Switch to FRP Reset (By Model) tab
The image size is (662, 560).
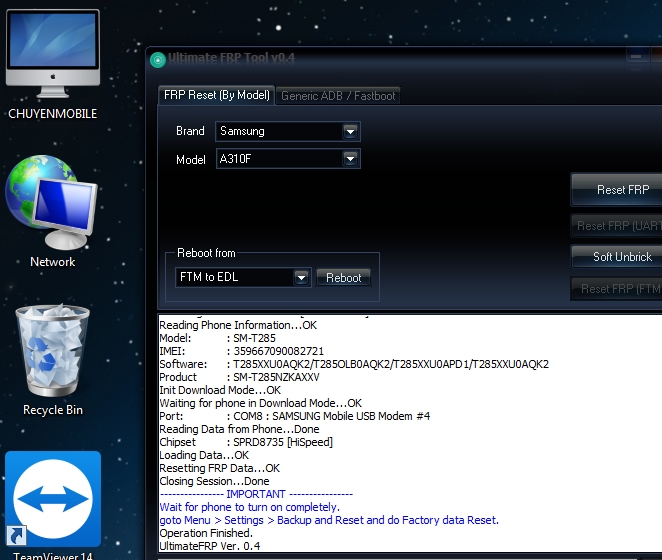click(x=217, y=95)
